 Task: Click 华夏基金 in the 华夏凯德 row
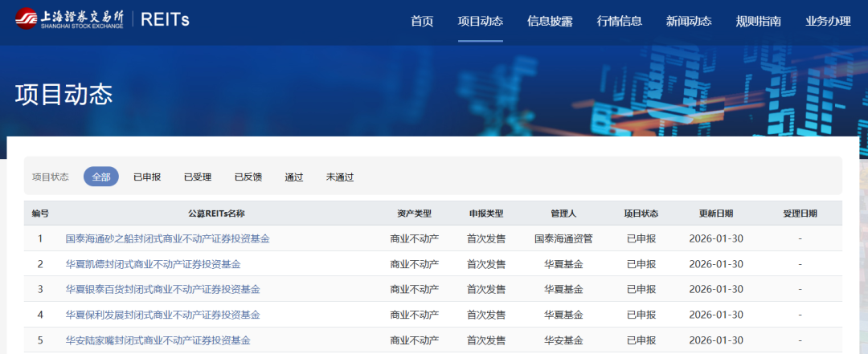563,264
